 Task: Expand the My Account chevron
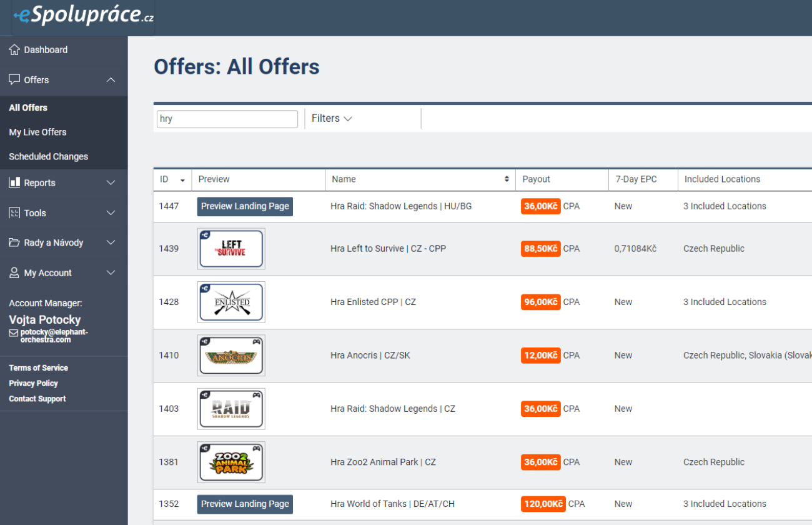[x=111, y=273]
